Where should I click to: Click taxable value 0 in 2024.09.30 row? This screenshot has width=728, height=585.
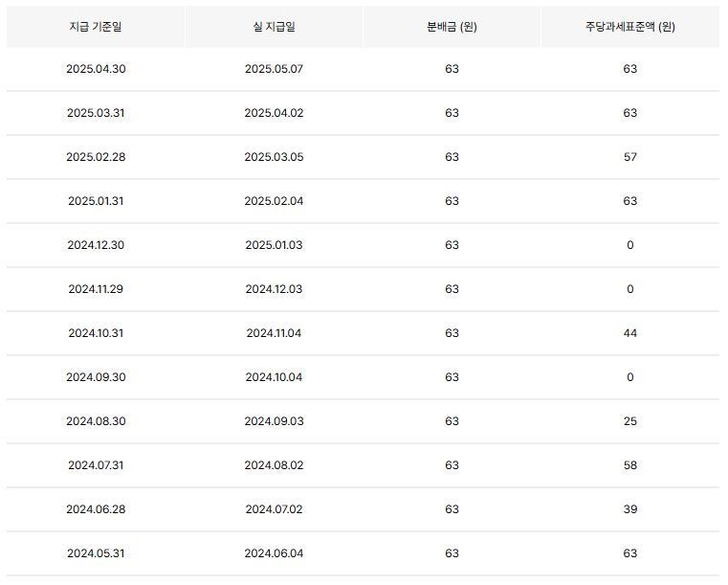630,377
